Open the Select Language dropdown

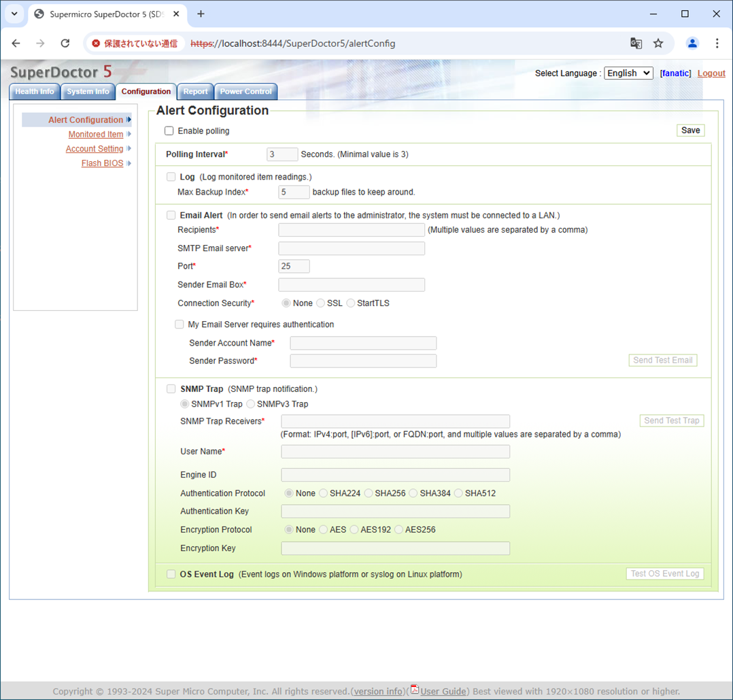(628, 73)
